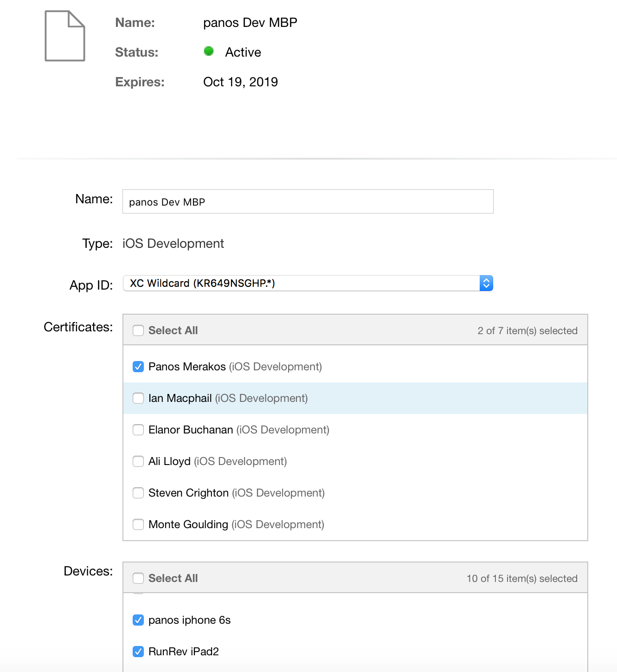Click the iOS Development type text
This screenshot has height=672, width=617.
coord(173,244)
